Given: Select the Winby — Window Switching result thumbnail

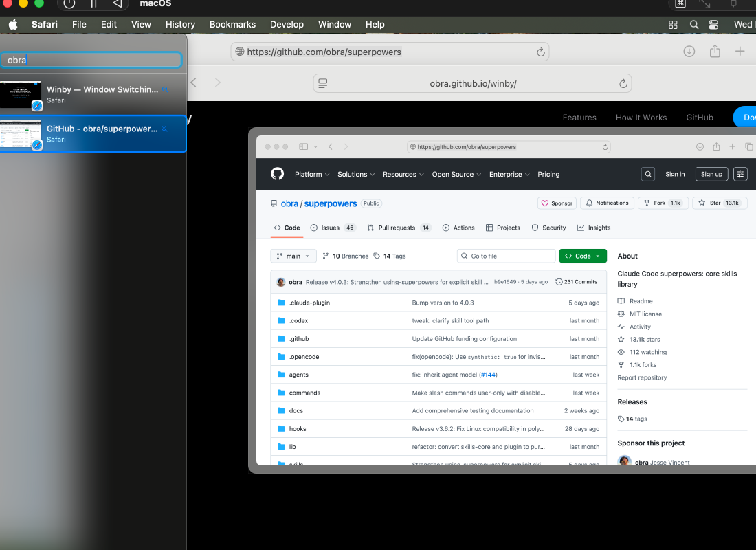Looking at the screenshot, I should [x=21, y=95].
